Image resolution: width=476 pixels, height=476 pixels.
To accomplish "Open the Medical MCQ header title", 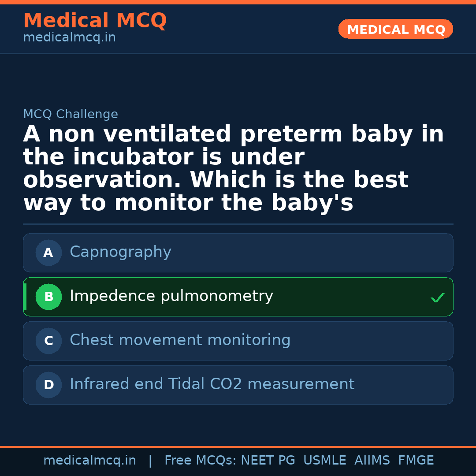I will click(x=95, y=21).
